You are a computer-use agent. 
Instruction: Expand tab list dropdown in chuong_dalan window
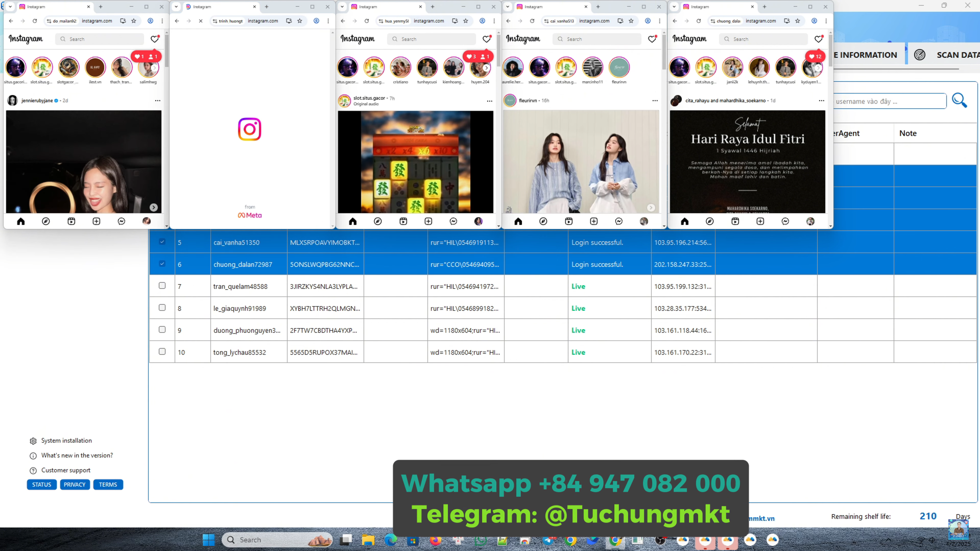point(674,7)
